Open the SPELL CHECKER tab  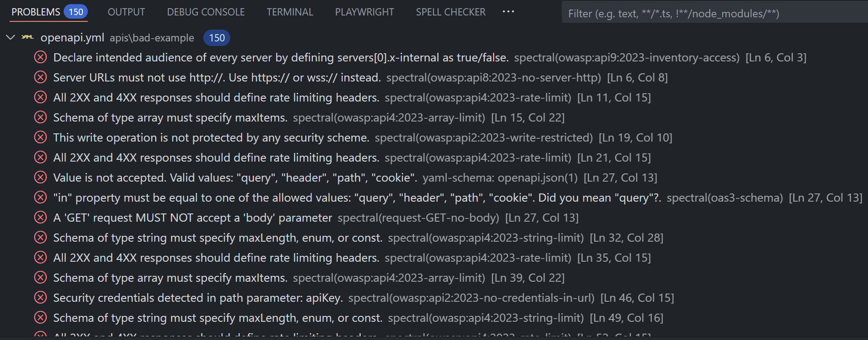[450, 12]
